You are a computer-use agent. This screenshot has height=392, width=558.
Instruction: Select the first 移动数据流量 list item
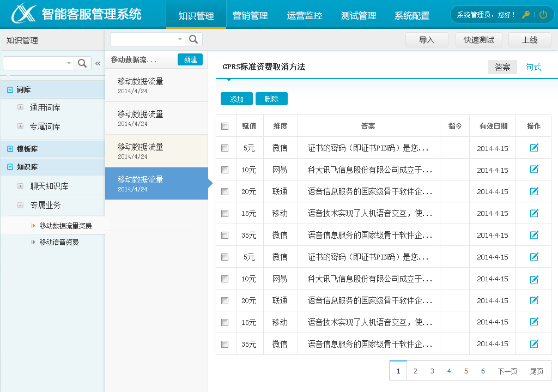(x=156, y=86)
